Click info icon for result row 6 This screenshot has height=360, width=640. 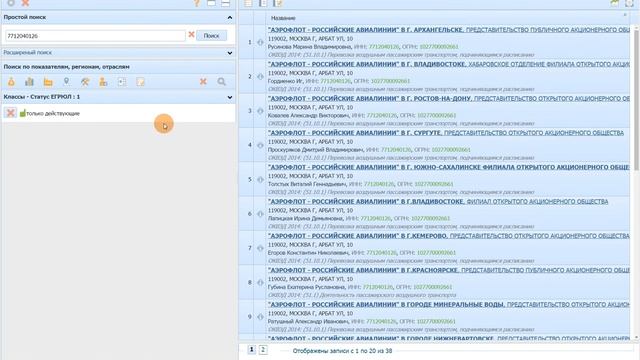tap(260, 213)
